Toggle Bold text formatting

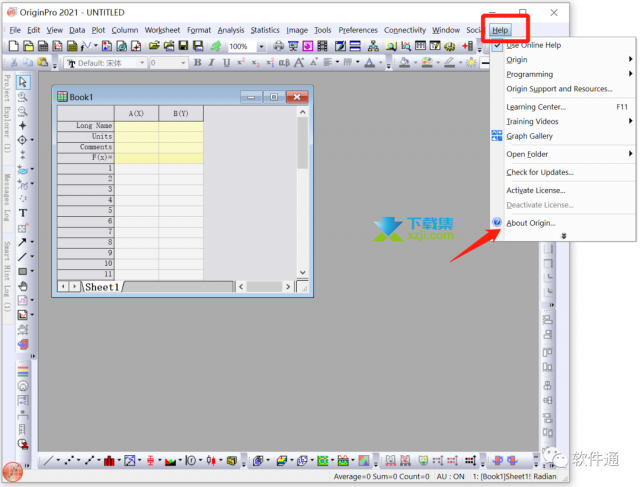tap(198, 62)
